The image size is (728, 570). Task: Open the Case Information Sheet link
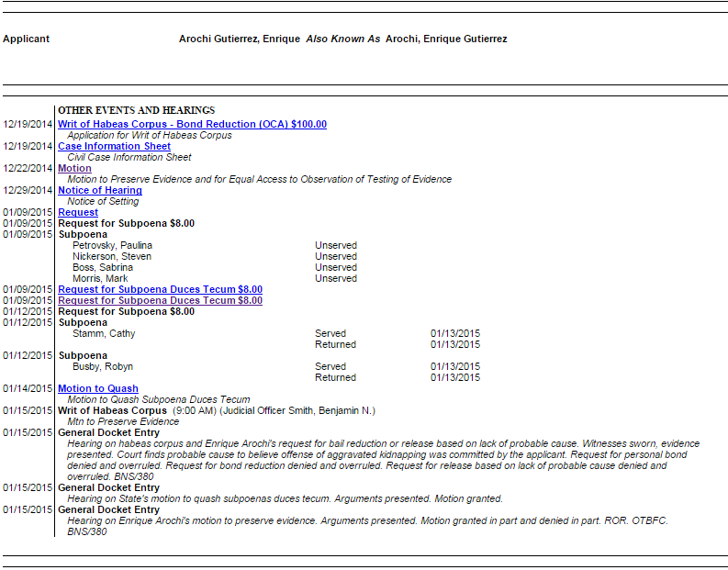pos(114,146)
